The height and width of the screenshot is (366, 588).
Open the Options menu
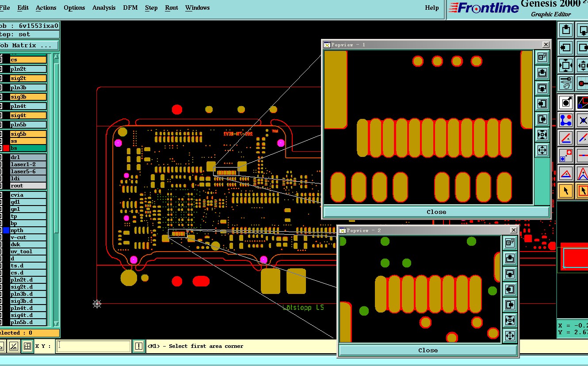74,8
